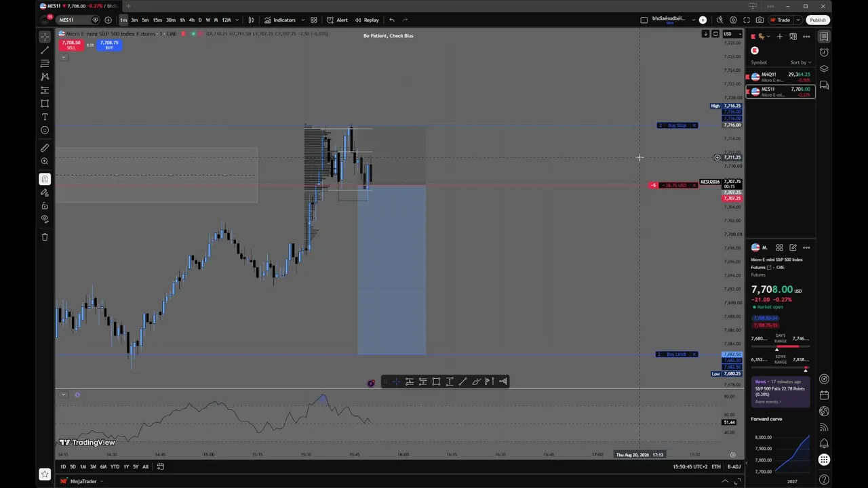Screen dimensions: 868x488
Task: Expand the favorite indicators dropdown arrow
Action: pos(302,20)
